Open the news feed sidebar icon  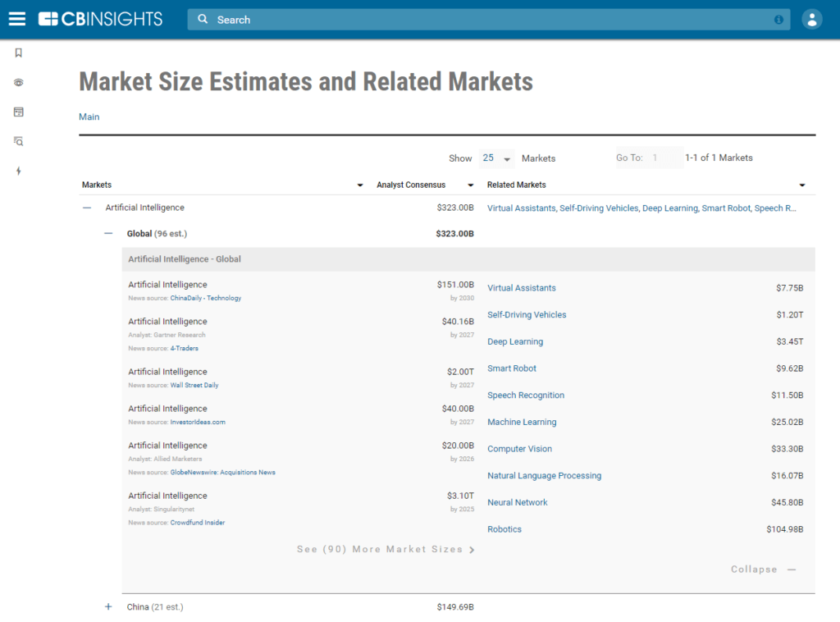click(x=18, y=112)
